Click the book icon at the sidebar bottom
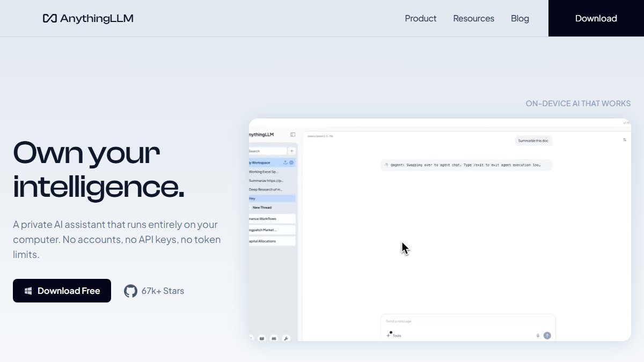This screenshot has height=362, width=644. [262, 338]
